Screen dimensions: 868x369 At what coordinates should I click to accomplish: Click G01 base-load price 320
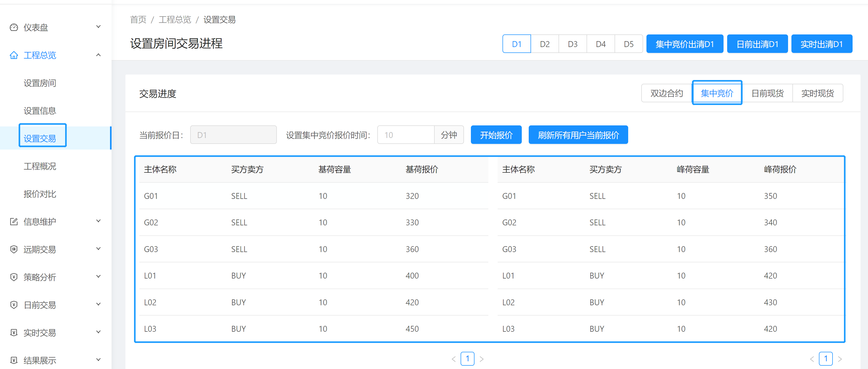tap(412, 196)
